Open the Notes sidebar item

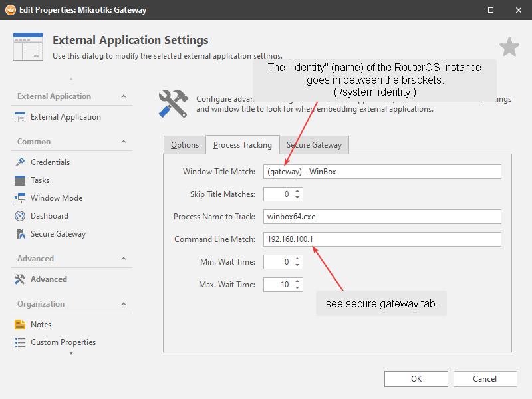[40, 325]
